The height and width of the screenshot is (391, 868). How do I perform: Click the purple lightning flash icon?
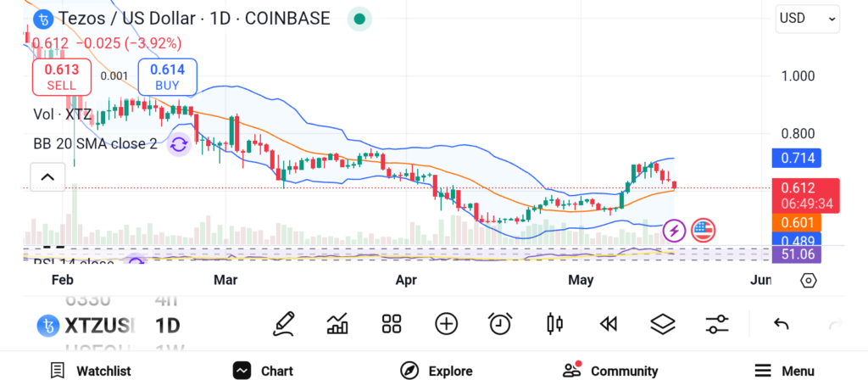(674, 230)
